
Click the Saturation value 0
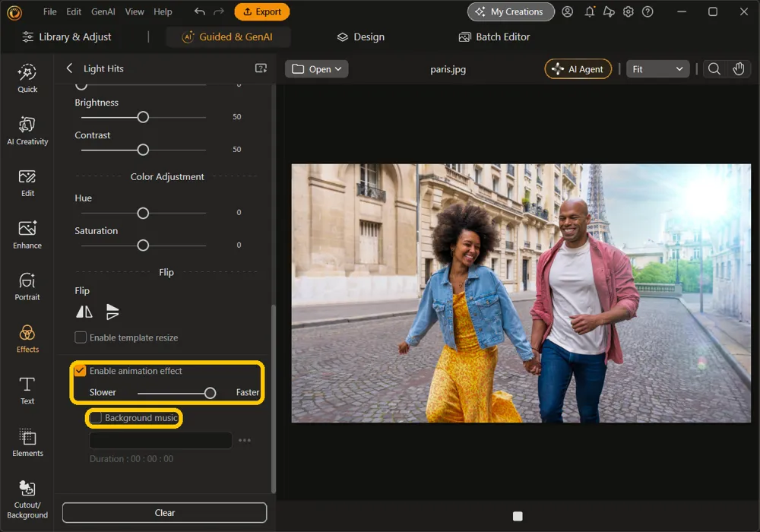239,245
